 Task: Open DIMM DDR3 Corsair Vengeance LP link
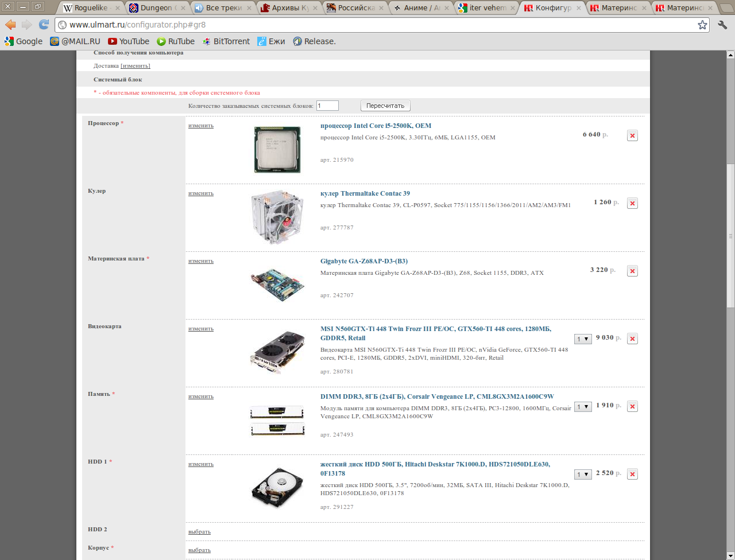click(x=437, y=396)
